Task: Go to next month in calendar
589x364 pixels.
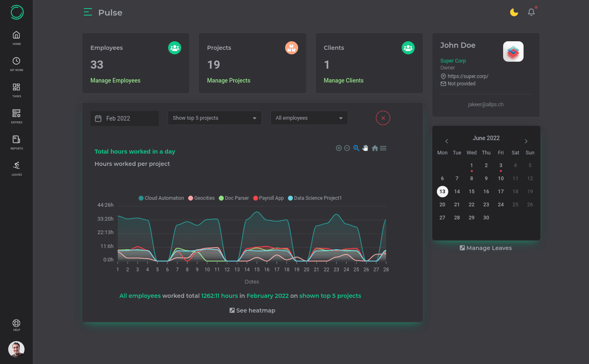Action: [x=526, y=141]
